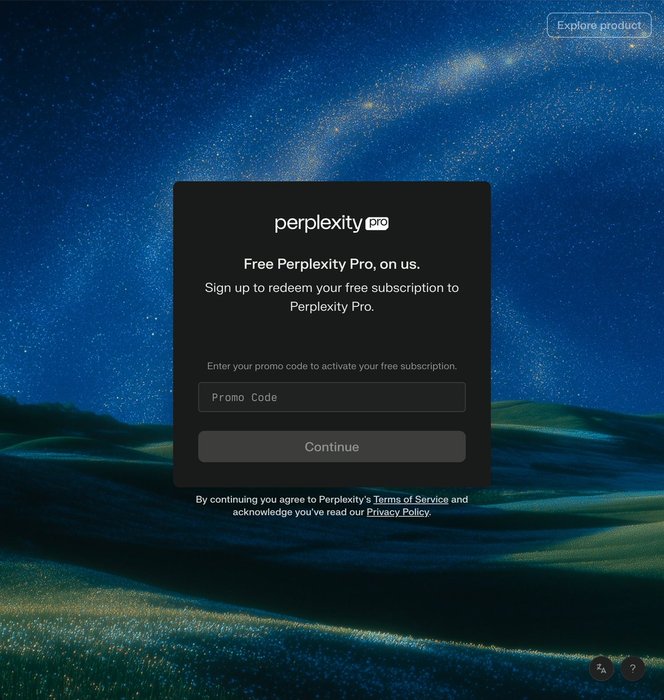664x700 pixels.
Task: Click the 'Enter your promo code' instruction text
Action: point(332,366)
